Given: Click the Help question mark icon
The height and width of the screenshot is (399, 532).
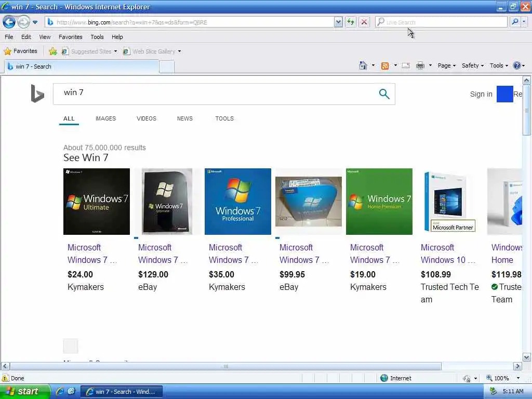Looking at the screenshot, I should point(517,65).
